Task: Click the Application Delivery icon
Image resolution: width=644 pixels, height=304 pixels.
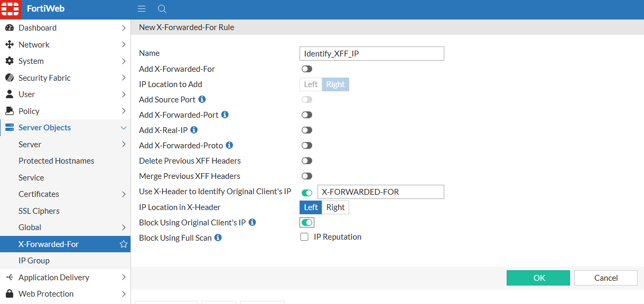Action: pos(10,277)
